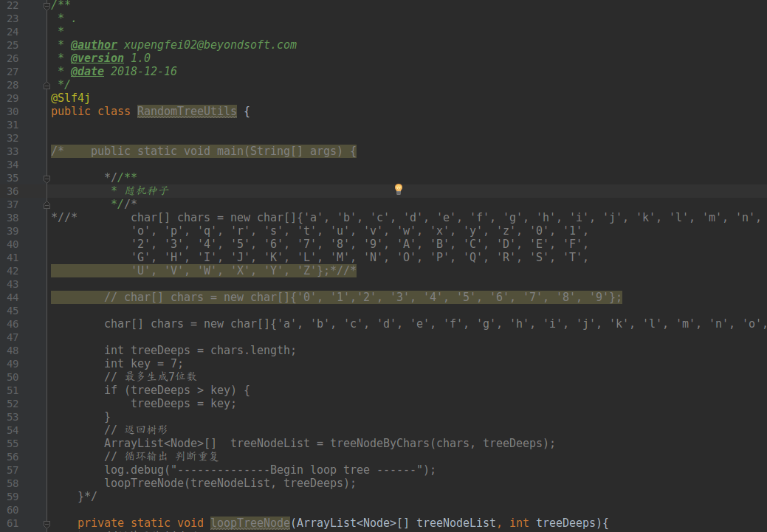Collapse the loopTreeNode method fold at line 61
767x532 pixels.
tap(47, 524)
